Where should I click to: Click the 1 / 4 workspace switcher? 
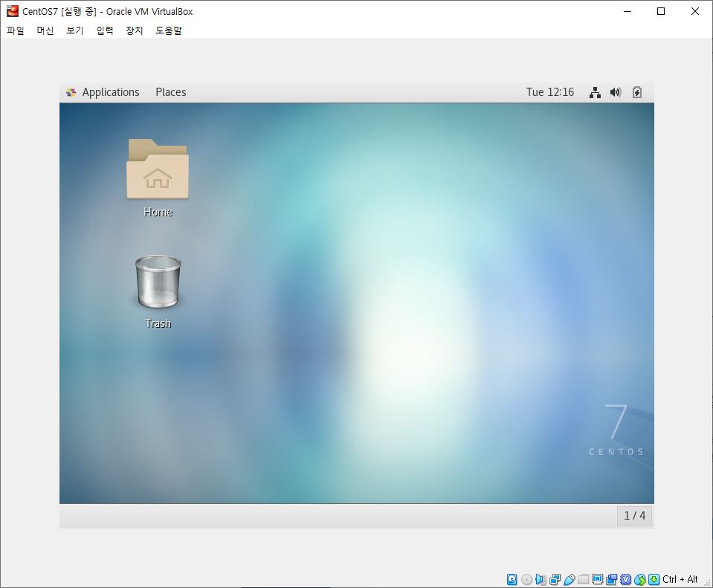[x=634, y=516]
